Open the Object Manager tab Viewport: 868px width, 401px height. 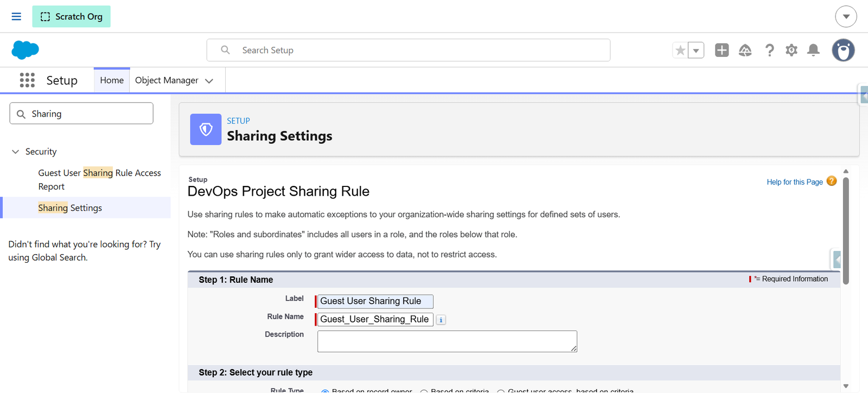coord(167,80)
